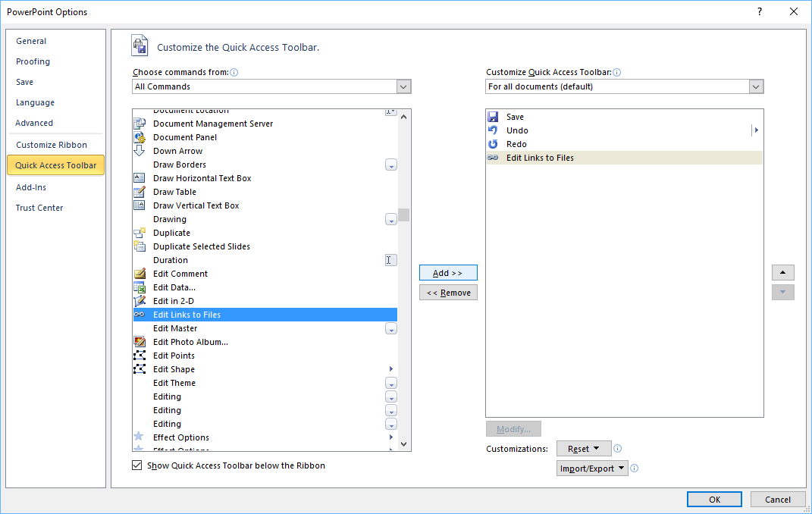Screen dimensions: 812x514
Task: Click the Save icon in the toolbar list
Action: pyautogui.click(x=493, y=117)
